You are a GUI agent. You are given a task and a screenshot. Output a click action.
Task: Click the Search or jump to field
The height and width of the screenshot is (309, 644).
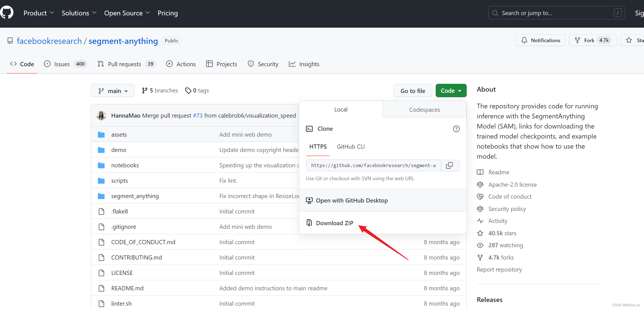pos(556,13)
